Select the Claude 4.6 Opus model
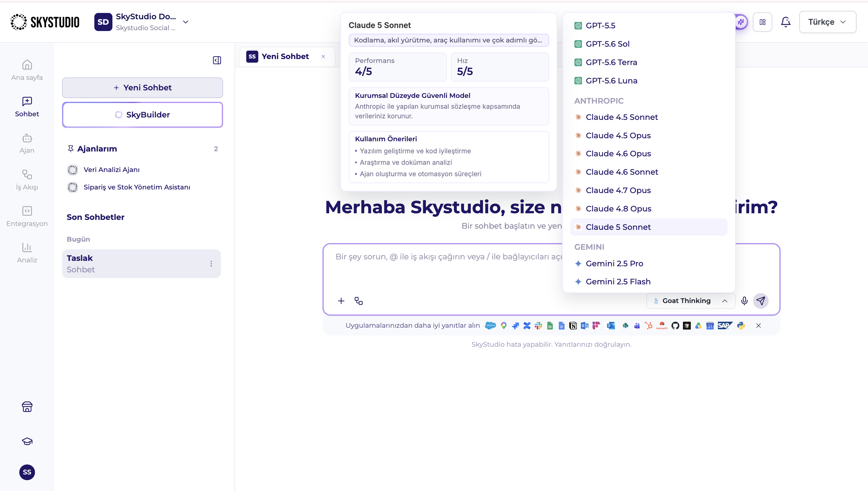The image size is (868, 491). click(648, 153)
